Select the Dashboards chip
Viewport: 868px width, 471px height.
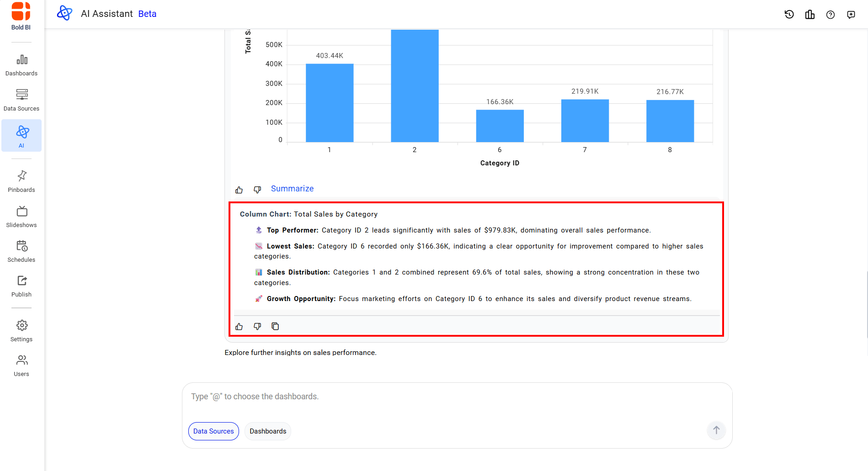coord(268,431)
